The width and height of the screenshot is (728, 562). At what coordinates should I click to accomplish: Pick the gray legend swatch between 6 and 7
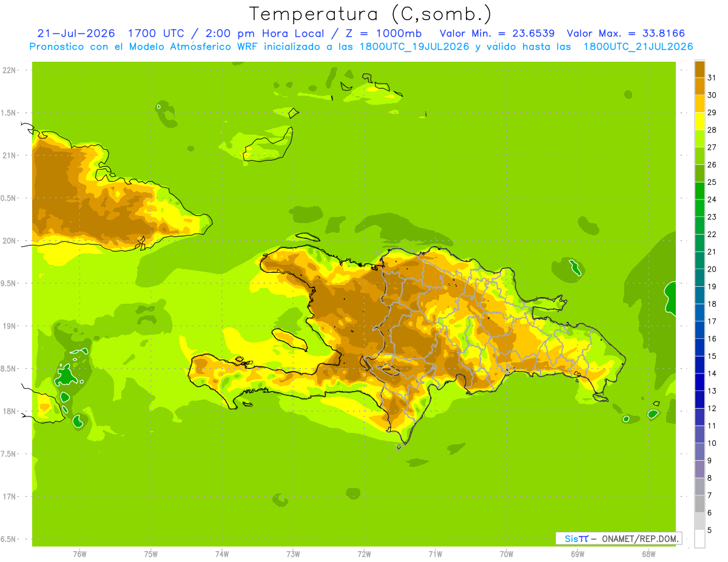click(699, 504)
